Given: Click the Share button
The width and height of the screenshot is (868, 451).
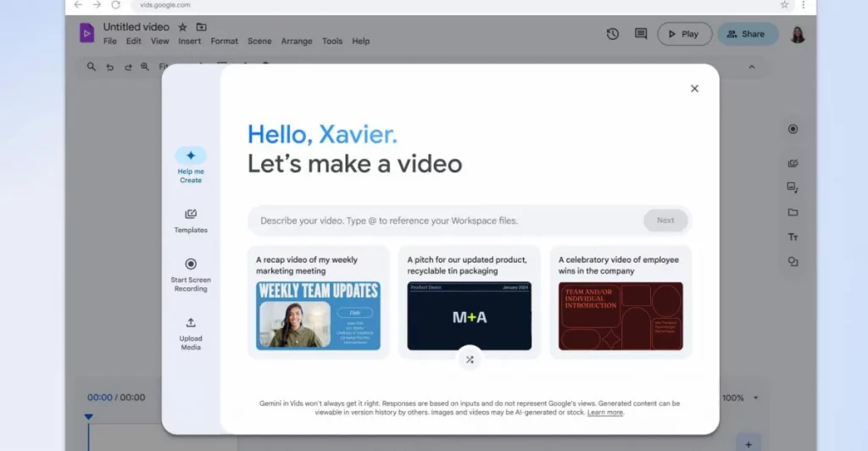Looking at the screenshot, I should coord(748,34).
